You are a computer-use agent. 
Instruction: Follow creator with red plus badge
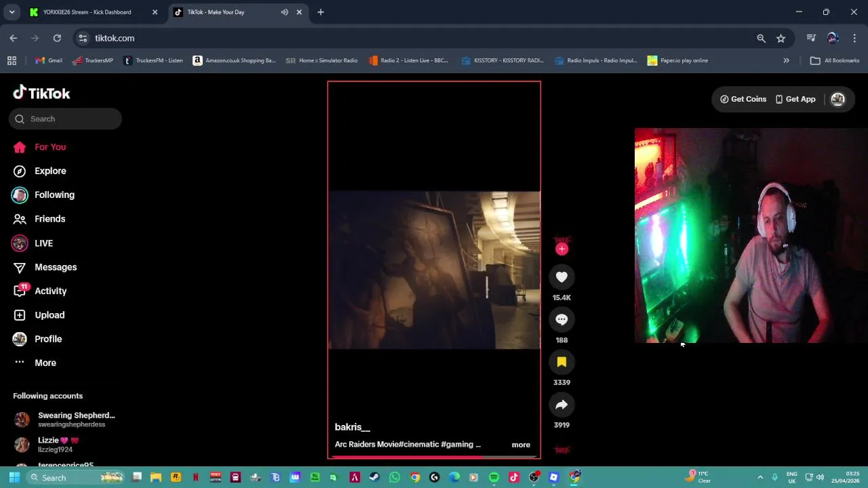point(561,249)
